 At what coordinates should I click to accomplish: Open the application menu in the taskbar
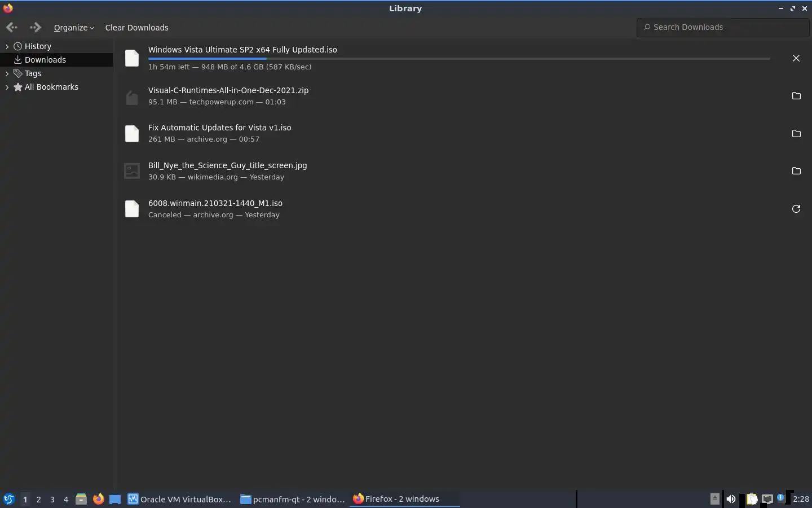tap(8, 499)
